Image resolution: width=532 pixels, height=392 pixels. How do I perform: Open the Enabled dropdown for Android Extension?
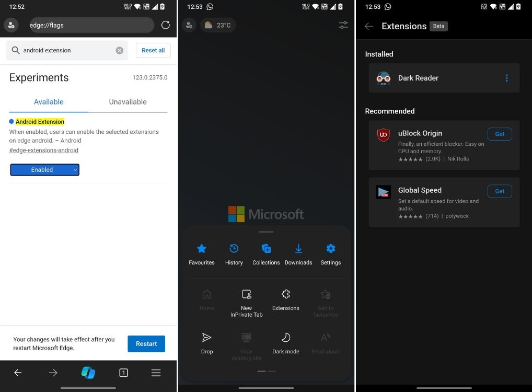tap(44, 169)
